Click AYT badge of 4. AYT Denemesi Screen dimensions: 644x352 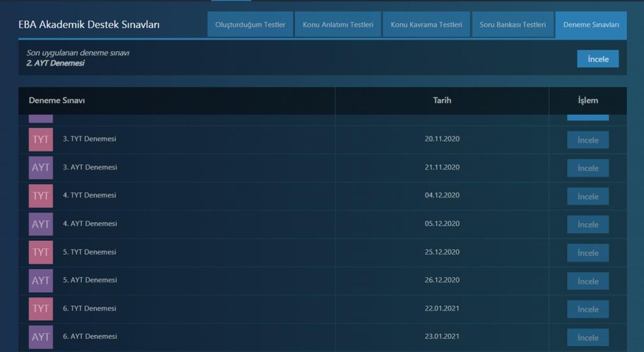coord(41,224)
